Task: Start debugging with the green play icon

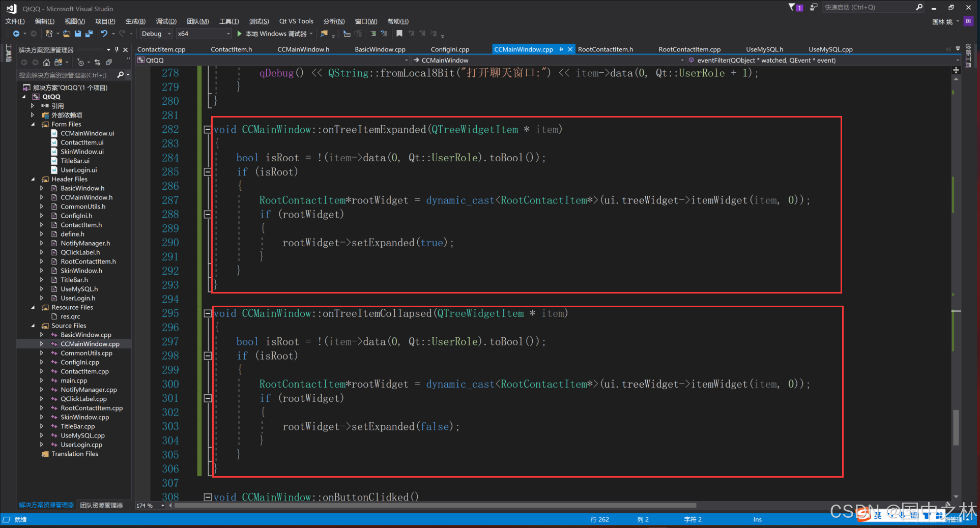Action: (x=240, y=34)
